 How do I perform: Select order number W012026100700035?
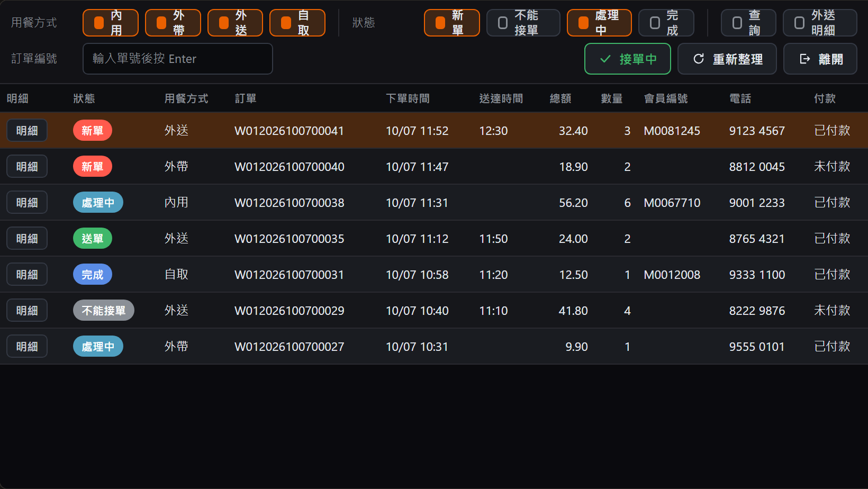[x=290, y=239]
